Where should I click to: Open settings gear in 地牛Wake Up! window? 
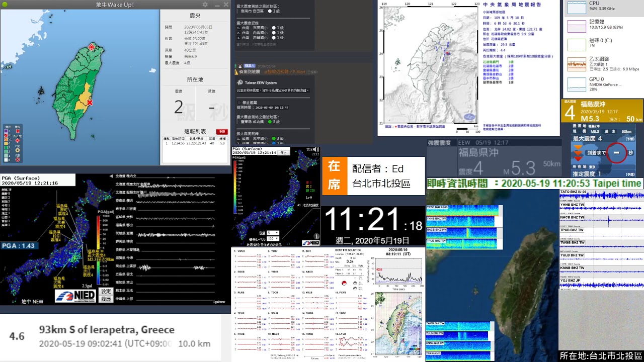pos(205,5)
